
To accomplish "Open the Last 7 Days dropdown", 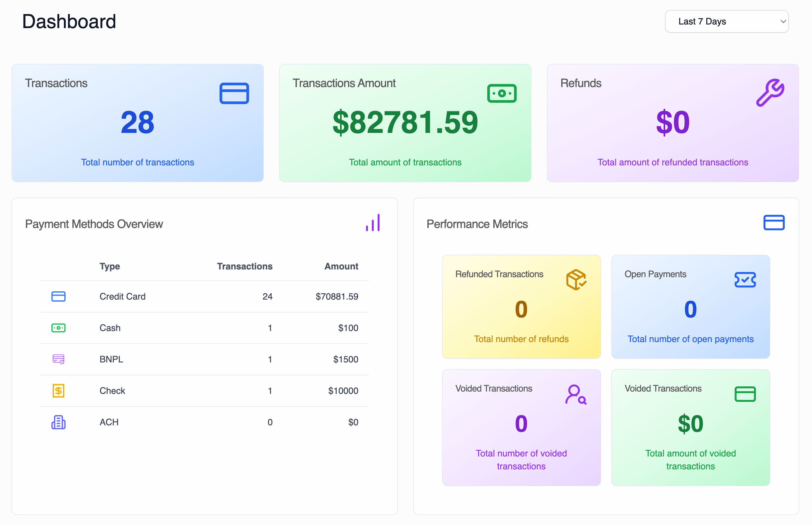I will pos(726,21).
